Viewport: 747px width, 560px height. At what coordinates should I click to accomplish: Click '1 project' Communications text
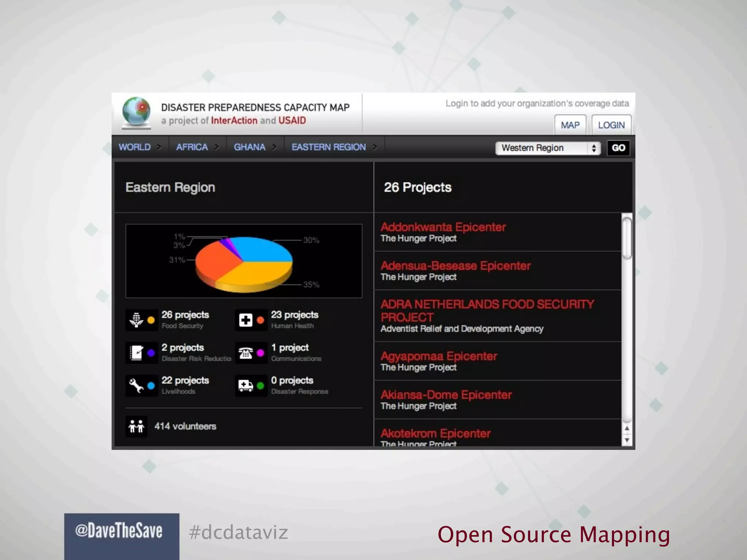coord(290,348)
